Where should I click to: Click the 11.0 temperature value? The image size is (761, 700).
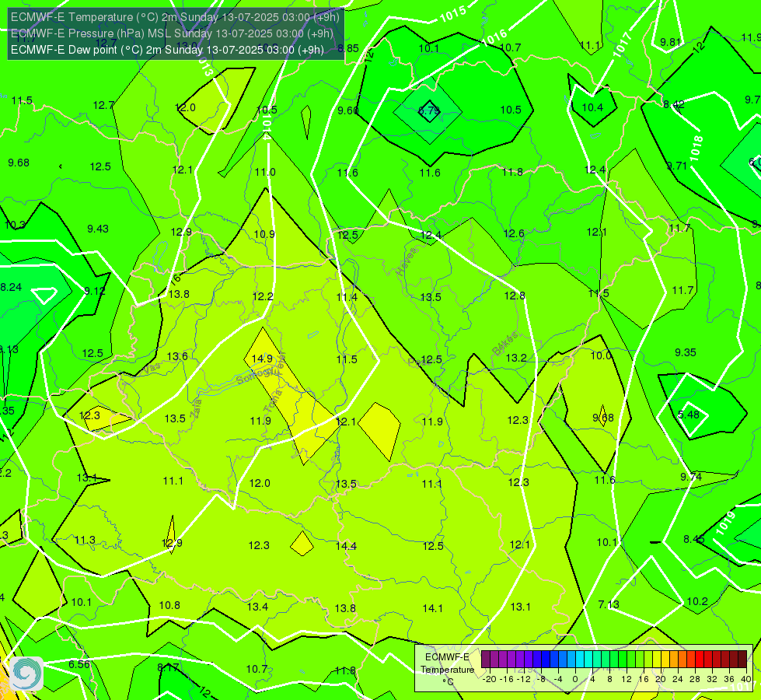click(x=265, y=172)
